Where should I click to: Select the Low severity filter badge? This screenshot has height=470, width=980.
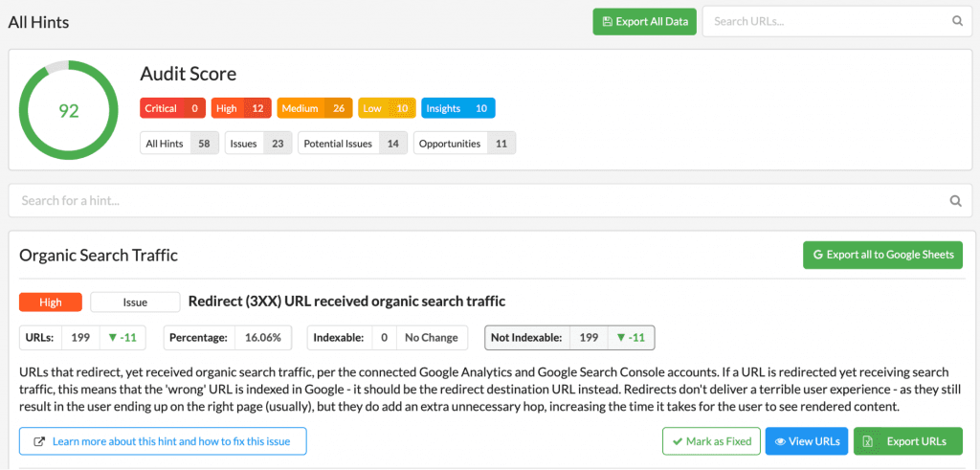pos(387,108)
